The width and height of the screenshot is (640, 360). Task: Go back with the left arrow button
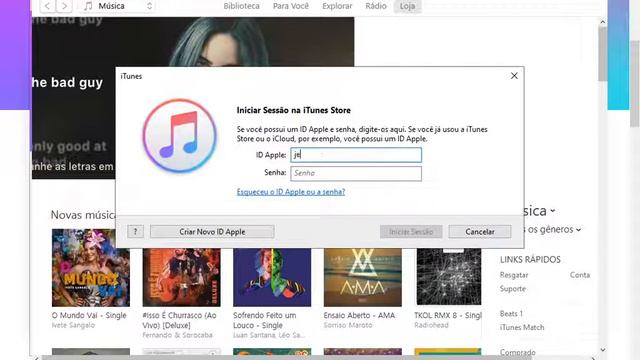pos(48,6)
